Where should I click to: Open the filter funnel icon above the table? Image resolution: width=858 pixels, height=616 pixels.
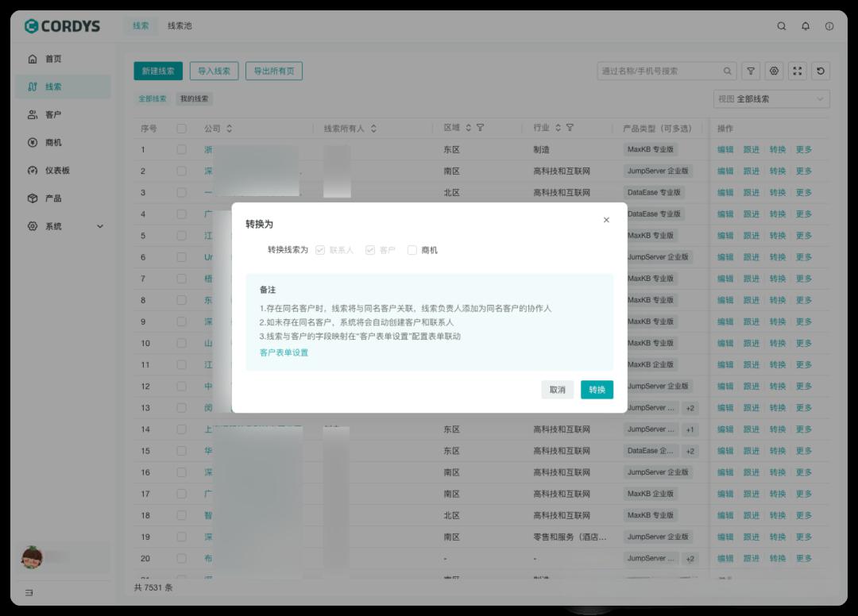750,71
